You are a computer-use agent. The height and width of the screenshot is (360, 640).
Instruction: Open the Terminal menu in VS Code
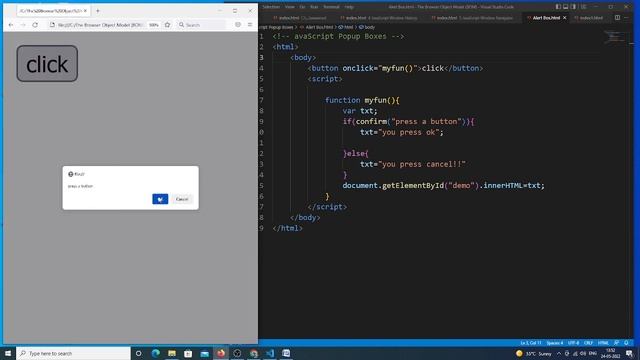point(331,7)
